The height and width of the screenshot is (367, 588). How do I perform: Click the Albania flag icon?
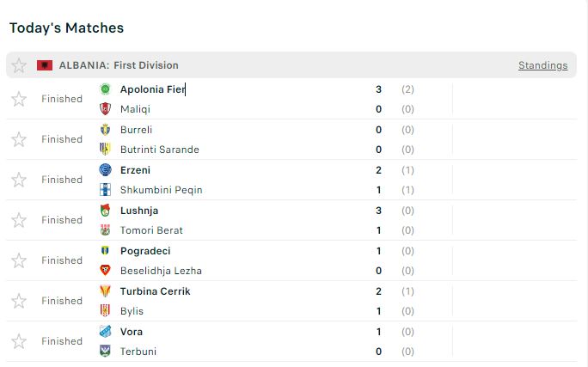click(45, 65)
